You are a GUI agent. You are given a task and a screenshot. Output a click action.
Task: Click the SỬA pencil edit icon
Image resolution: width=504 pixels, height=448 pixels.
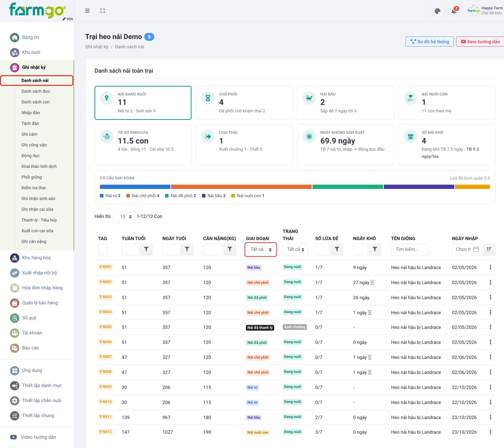64,19
